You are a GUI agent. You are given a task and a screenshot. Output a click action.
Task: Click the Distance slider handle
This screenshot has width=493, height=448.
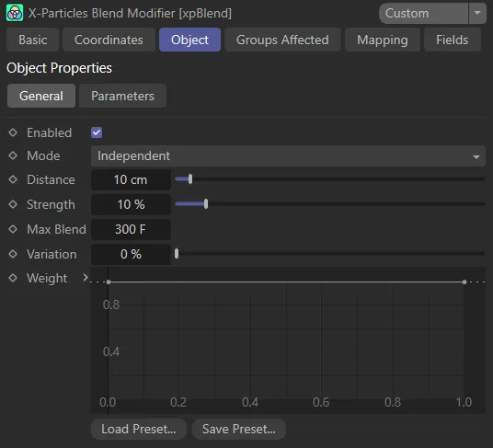tap(190, 179)
